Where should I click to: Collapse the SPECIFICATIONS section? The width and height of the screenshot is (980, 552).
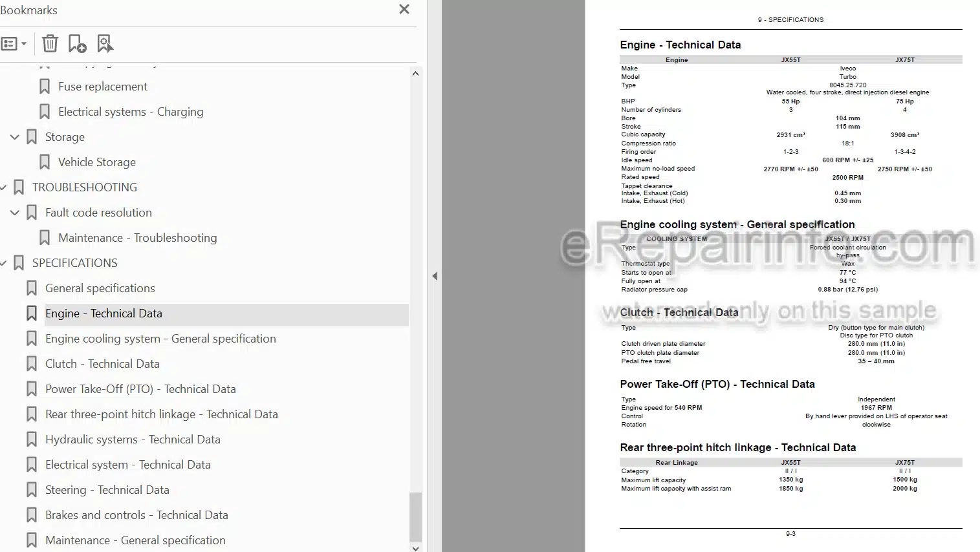[3, 263]
